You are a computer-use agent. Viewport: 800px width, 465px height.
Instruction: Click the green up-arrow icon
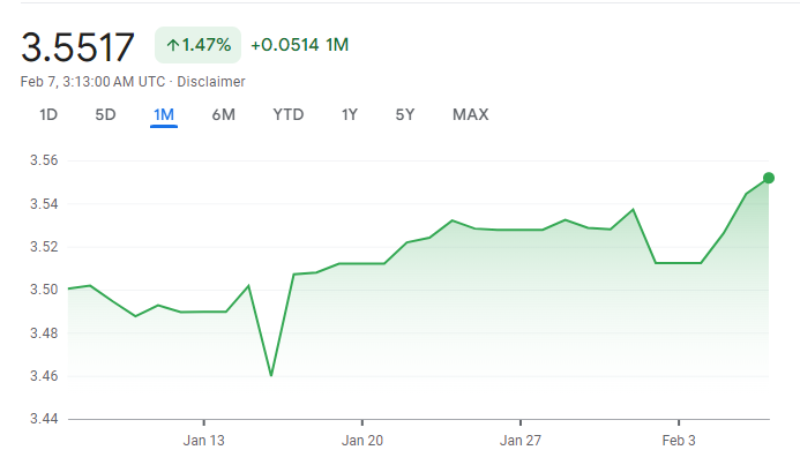[173, 45]
